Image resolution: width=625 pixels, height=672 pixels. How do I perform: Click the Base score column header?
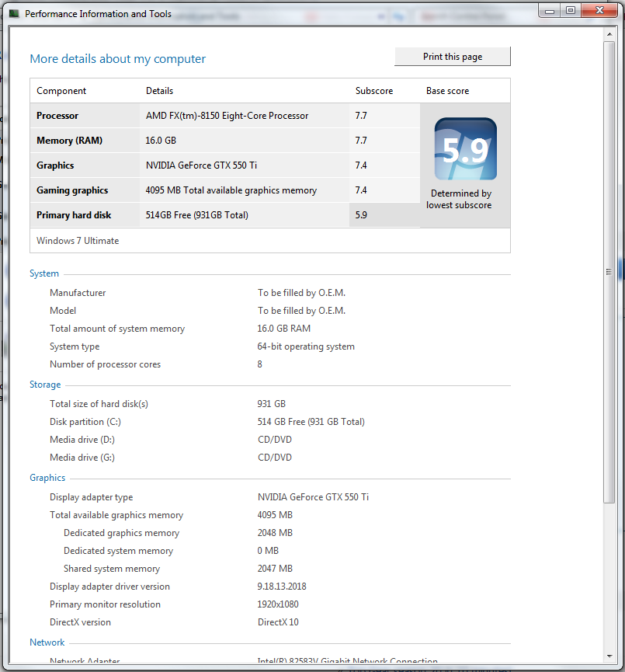(x=447, y=91)
